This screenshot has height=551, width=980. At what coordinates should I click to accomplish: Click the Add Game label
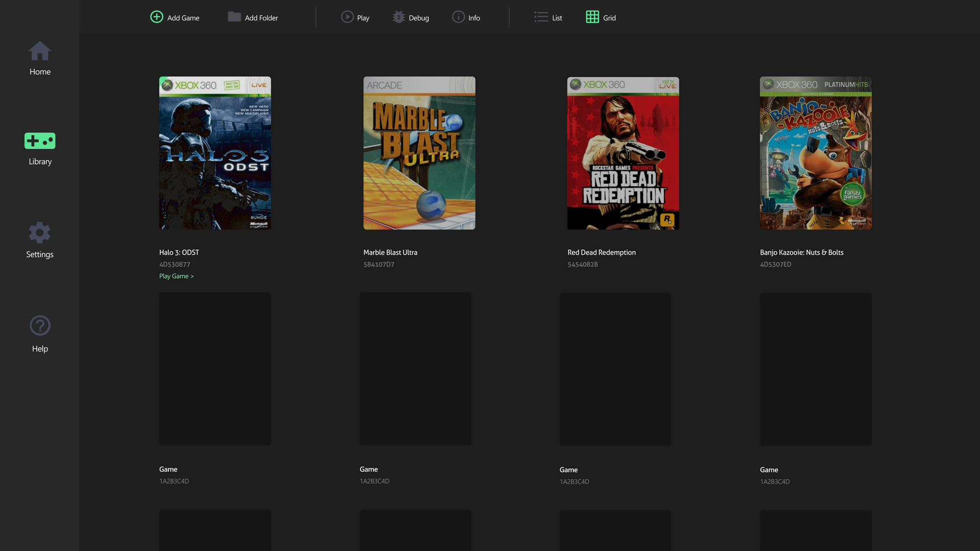183,18
